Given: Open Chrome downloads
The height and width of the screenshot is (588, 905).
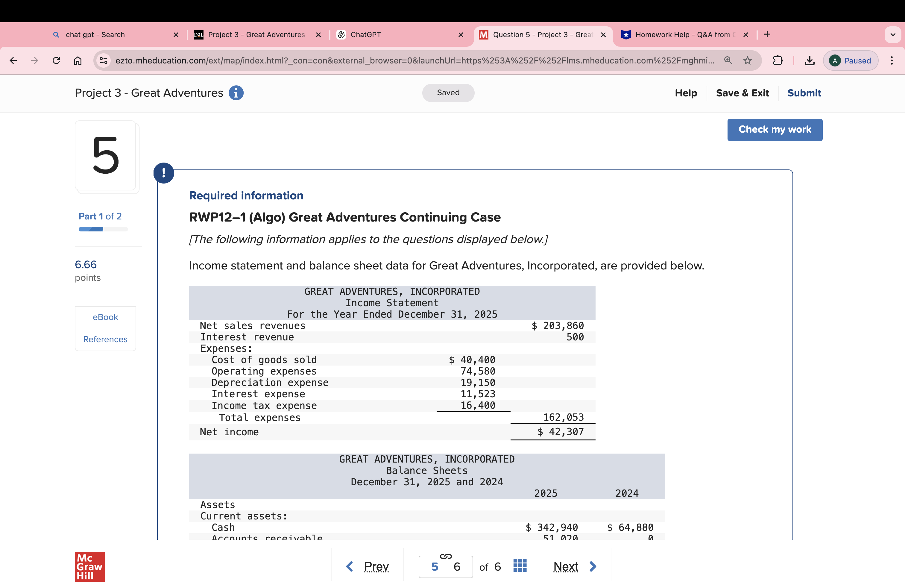Looking at the screenshot, I should coord(809,60).
